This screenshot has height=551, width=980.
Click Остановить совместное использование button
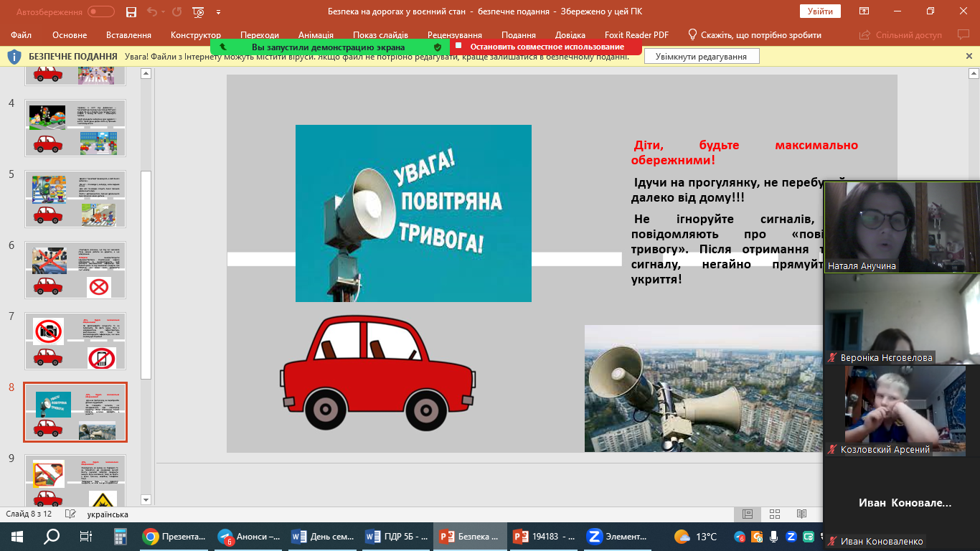click(546, 47)
